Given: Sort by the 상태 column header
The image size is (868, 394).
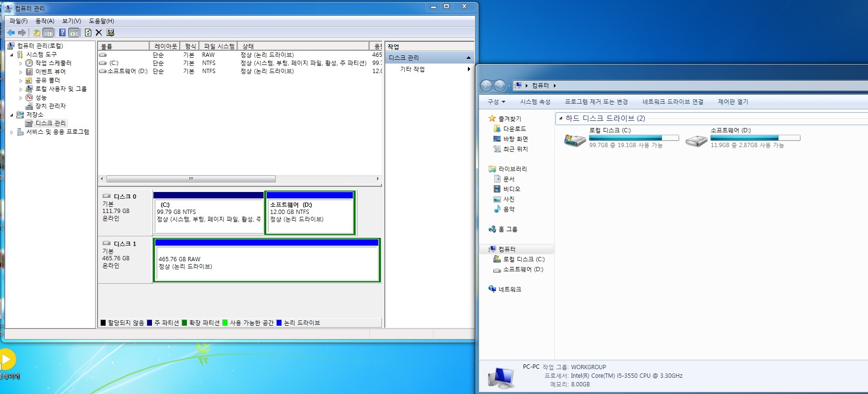Looking at the screenshot, I should [303, 46].
